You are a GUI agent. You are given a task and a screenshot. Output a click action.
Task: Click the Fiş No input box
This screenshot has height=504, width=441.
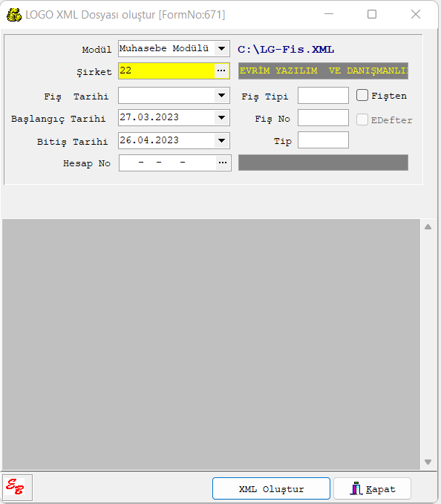pyautogui.click(x=323, y=117)
